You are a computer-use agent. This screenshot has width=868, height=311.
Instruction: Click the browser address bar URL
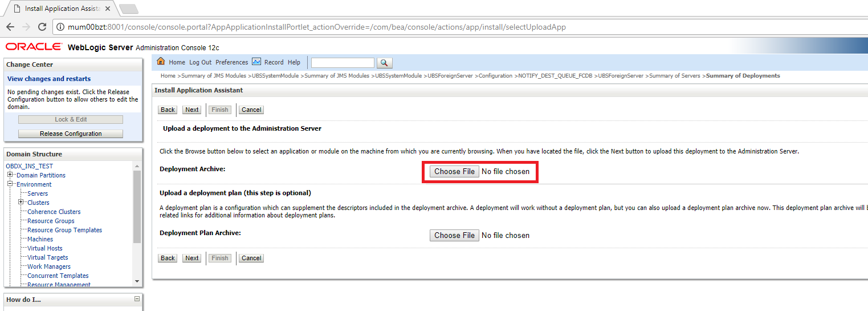pyautogui.click(x=316, y=27)
